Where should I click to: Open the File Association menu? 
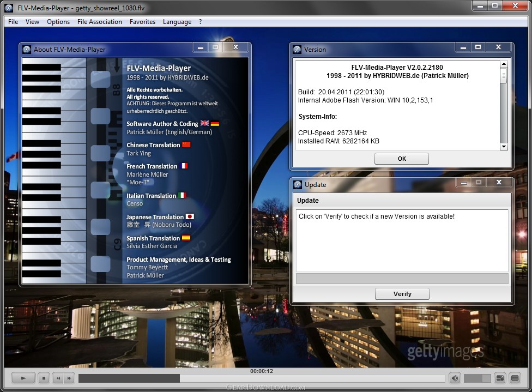[x=99, y=22]
